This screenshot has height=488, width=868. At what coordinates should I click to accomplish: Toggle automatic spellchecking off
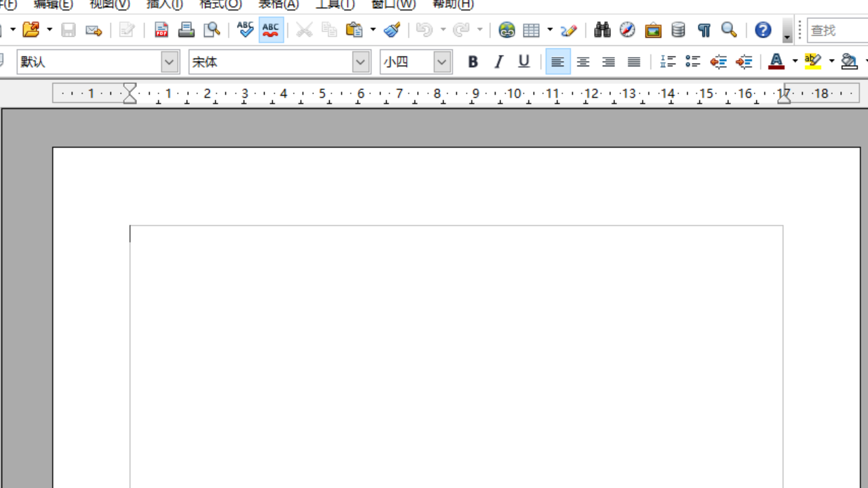point(271,30)
